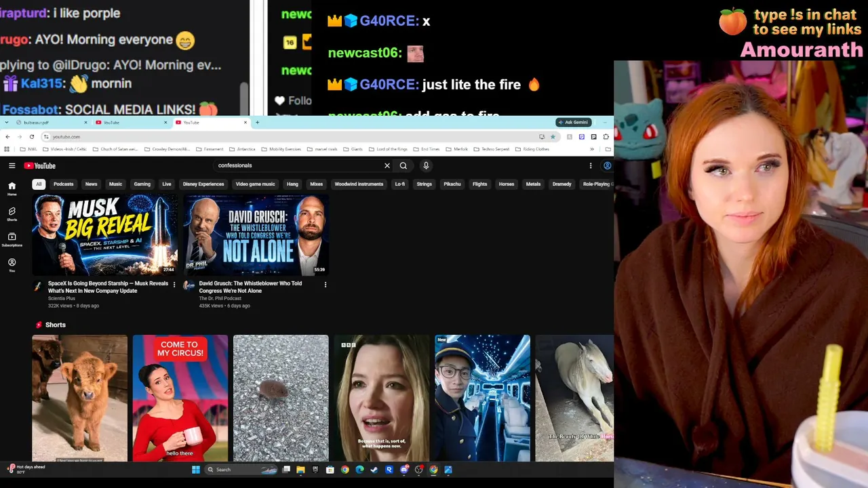The image size is (868, 488).
Task: Open Steam from the taskbar
Action: (374, 470)
